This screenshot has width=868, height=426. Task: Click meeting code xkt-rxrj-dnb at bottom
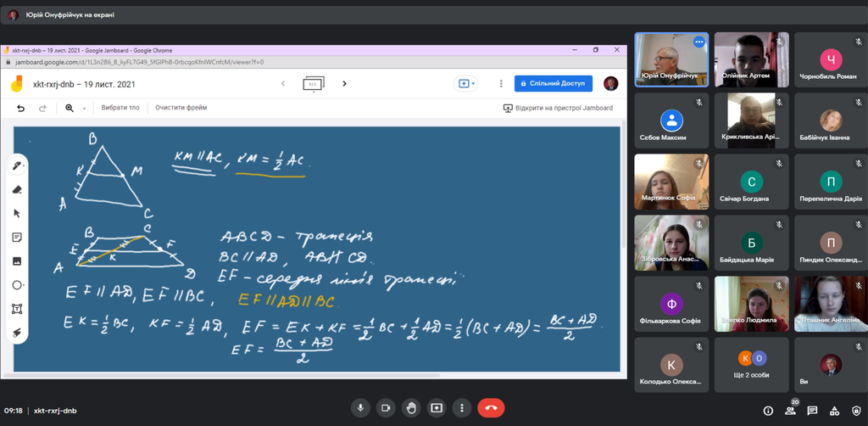pyautogui.click(x=55, y=411)
